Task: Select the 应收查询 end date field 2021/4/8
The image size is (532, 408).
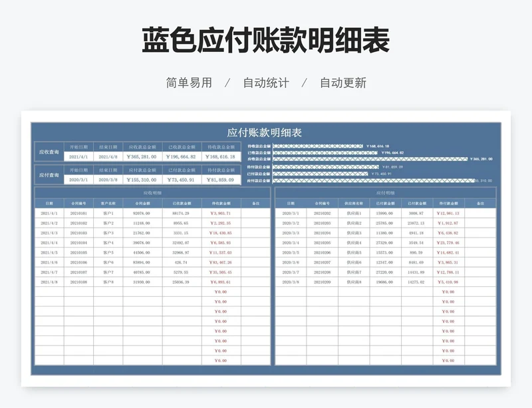Action: 108,156
